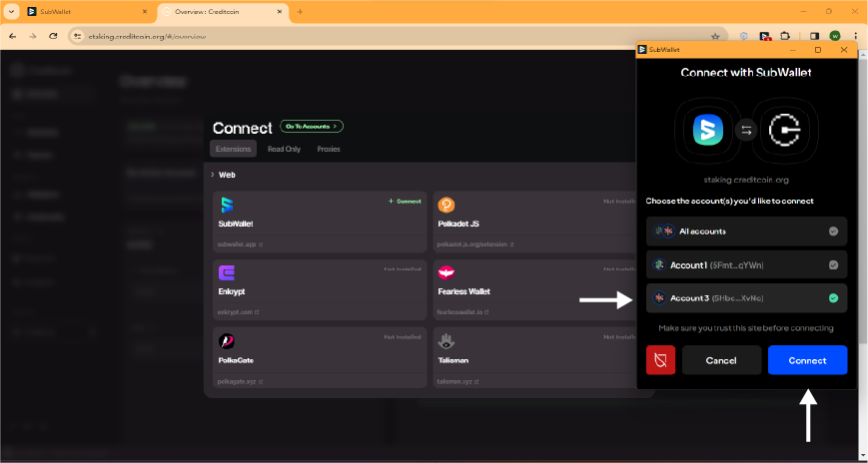Click the Enkrypt extension icon
Image resolution: width=868 pixels, height=463 pixels.
pos(227,272)
